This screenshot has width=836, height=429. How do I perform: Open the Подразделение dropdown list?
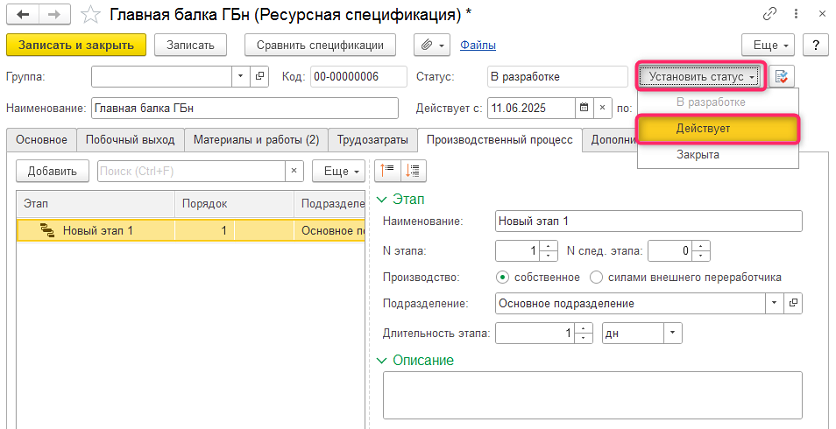773,303
